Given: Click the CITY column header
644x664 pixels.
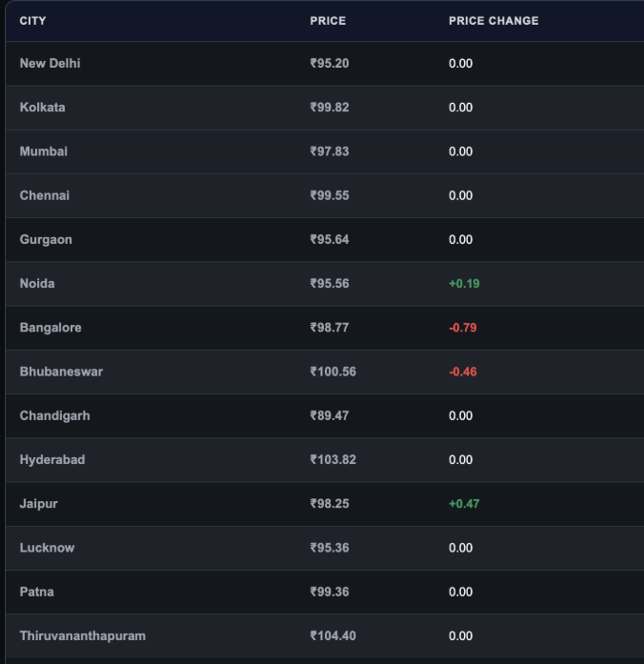Looking at the screenshot, I should (32, 21).
